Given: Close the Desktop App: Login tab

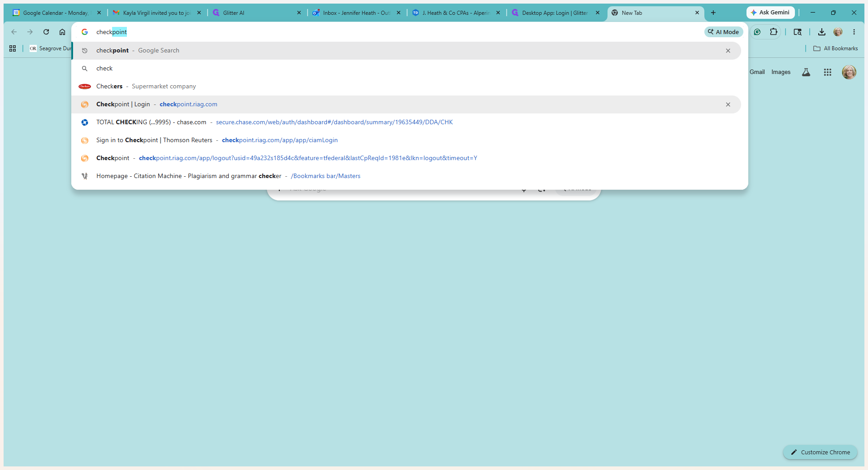Looking at the screenshot, I should pyautogui.click(x=598, y=13).
